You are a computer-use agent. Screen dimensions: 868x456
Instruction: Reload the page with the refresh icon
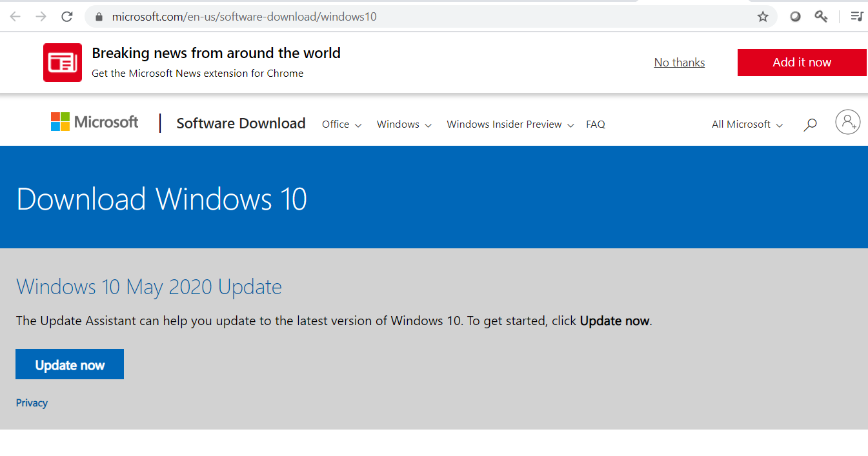[x=67, y=17]
